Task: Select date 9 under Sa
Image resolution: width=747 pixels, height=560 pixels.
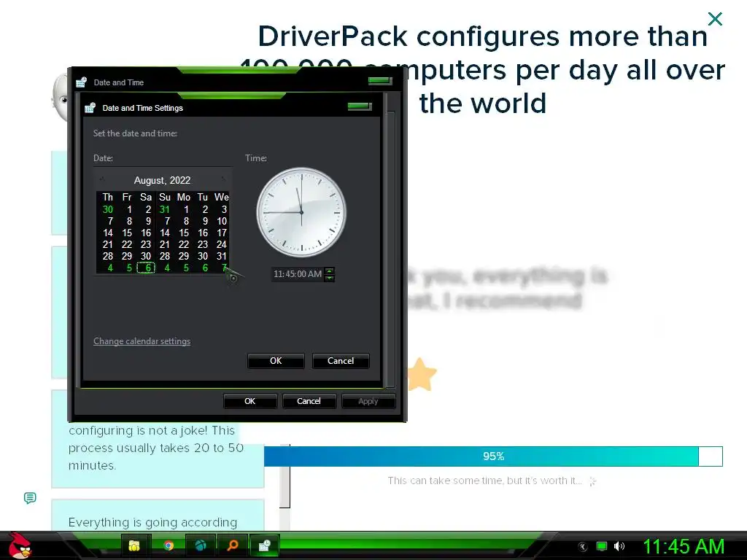Action: pos(148,221)
